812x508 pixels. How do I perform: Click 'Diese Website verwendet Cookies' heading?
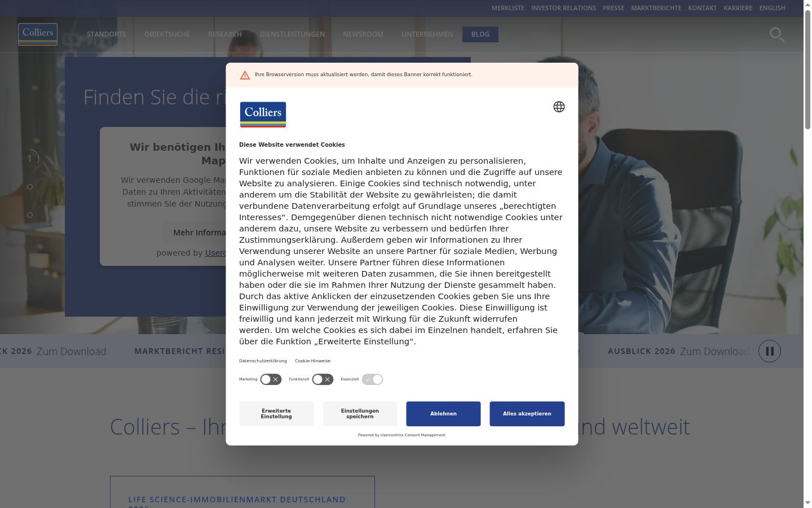(292, 145)
